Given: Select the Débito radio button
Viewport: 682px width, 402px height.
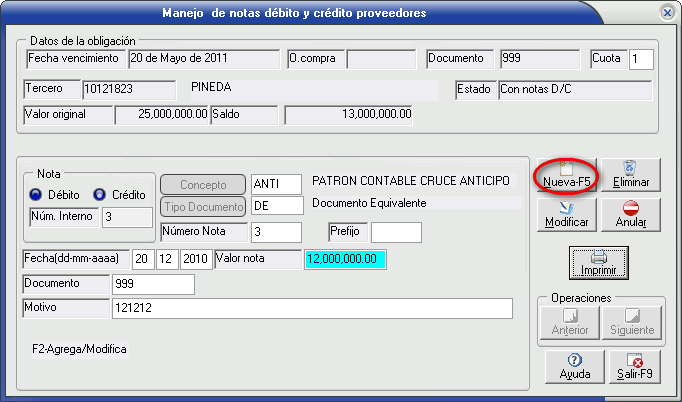Looking at the screenshot, I should click(36, 194).
